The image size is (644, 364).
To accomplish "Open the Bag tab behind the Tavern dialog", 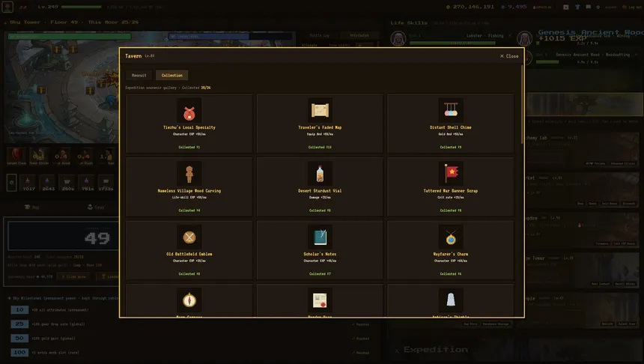I will [32, 207].
